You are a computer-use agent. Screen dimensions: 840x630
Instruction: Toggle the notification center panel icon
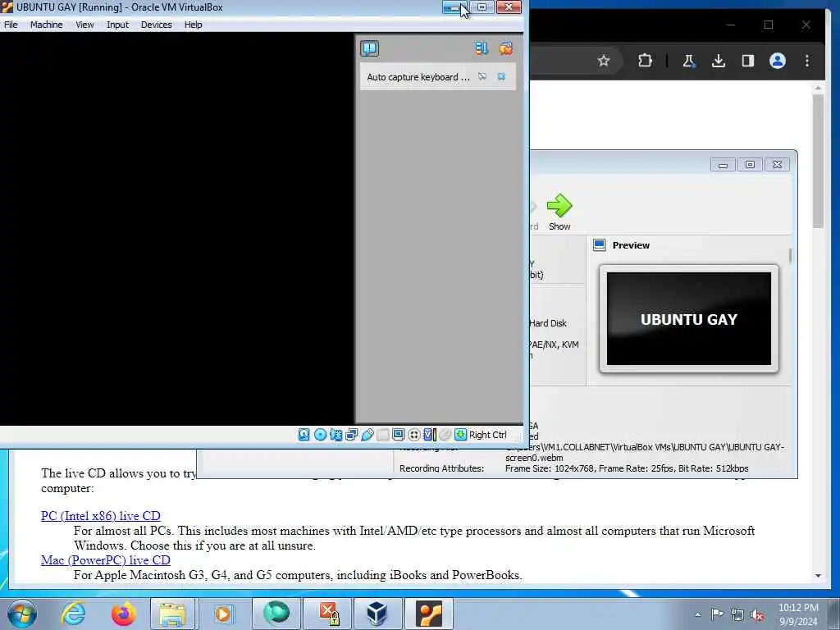pyautogui.click(x=370, y=48)
